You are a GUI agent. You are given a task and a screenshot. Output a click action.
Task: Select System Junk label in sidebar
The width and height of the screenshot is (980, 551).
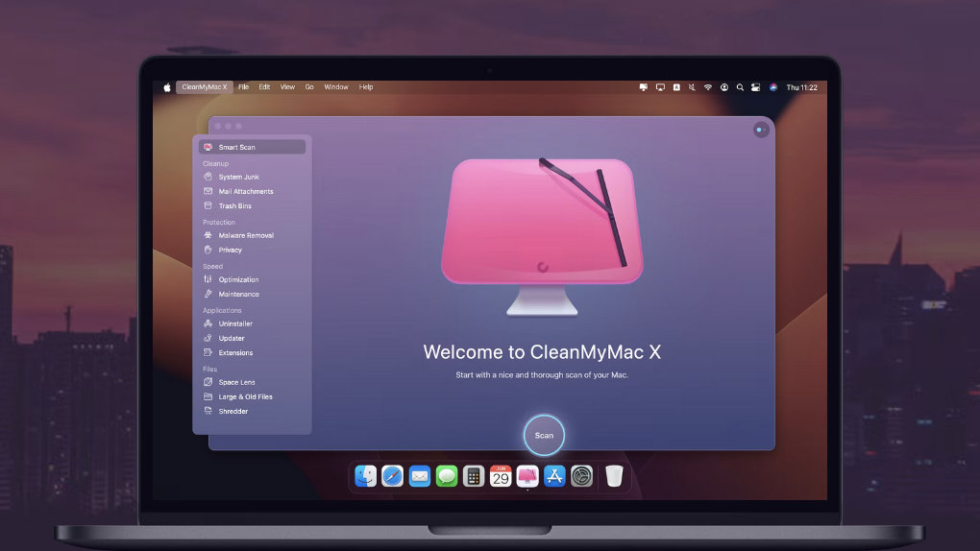click(238, 177)
